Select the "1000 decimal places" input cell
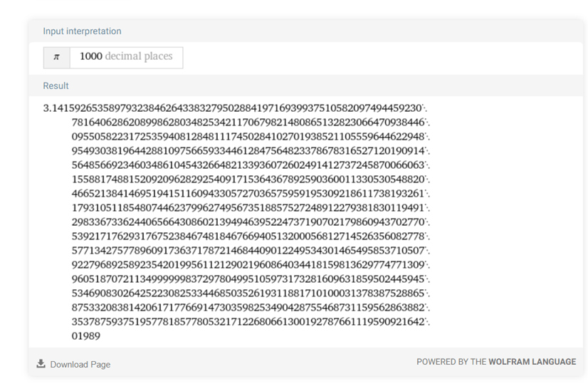 [126, 57]
